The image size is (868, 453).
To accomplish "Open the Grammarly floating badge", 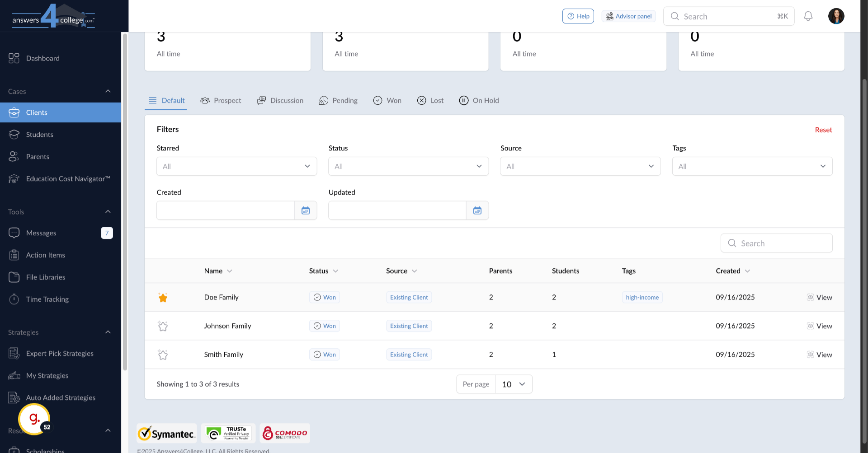I will [34, 419].
